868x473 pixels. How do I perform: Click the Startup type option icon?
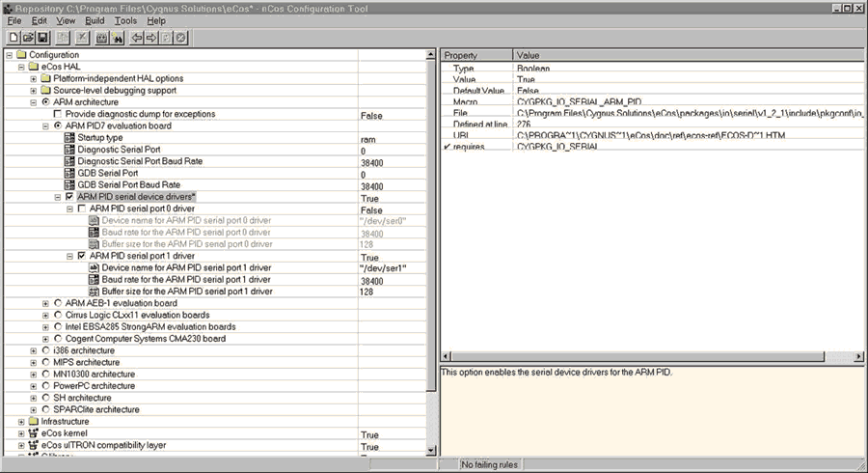pyautogui.click(x=68, y=137)
